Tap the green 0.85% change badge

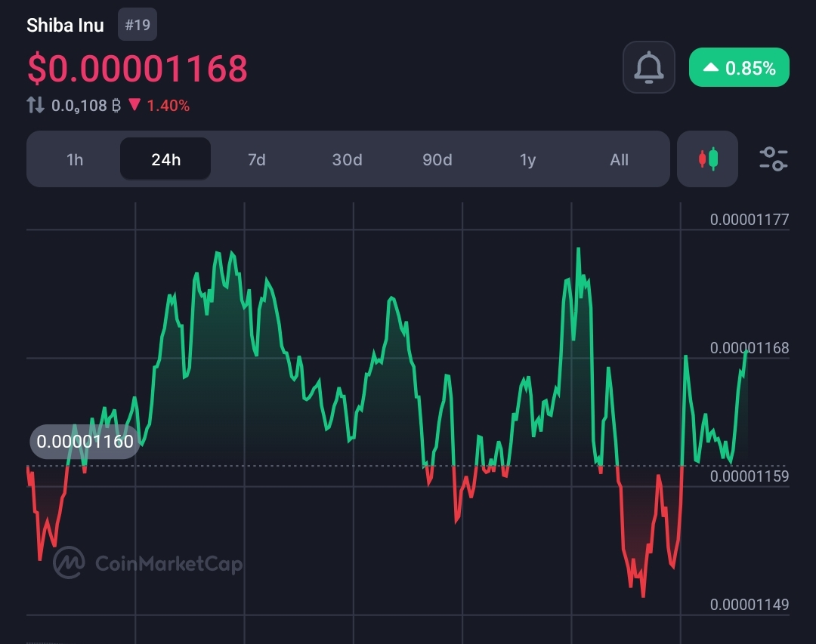click(x=739, y=68)
